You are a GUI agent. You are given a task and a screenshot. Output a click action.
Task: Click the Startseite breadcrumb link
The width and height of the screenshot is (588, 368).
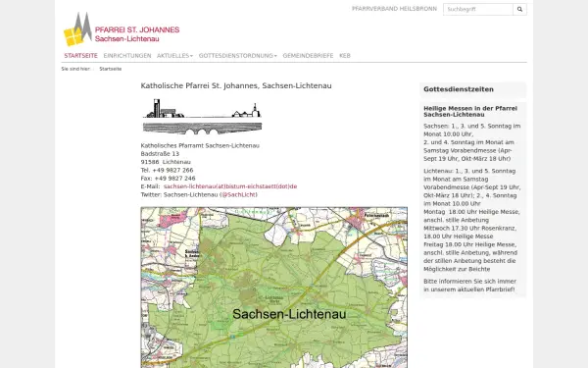coord(110,69)
